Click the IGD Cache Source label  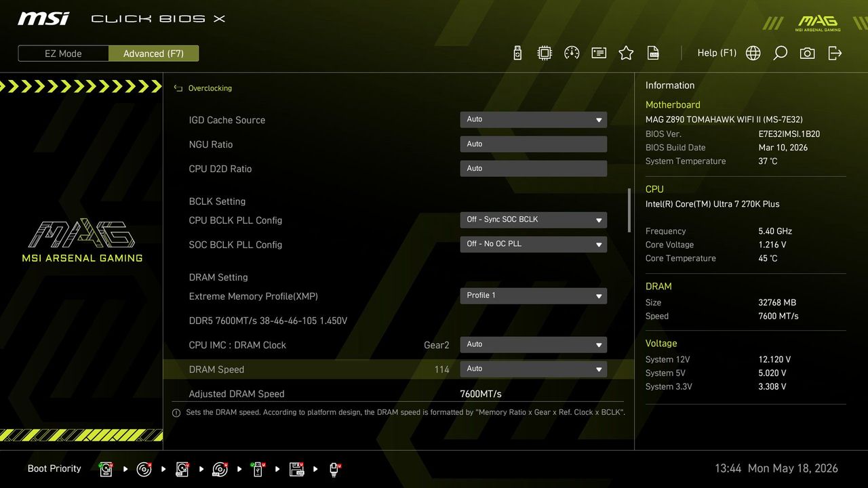[226, 120]
